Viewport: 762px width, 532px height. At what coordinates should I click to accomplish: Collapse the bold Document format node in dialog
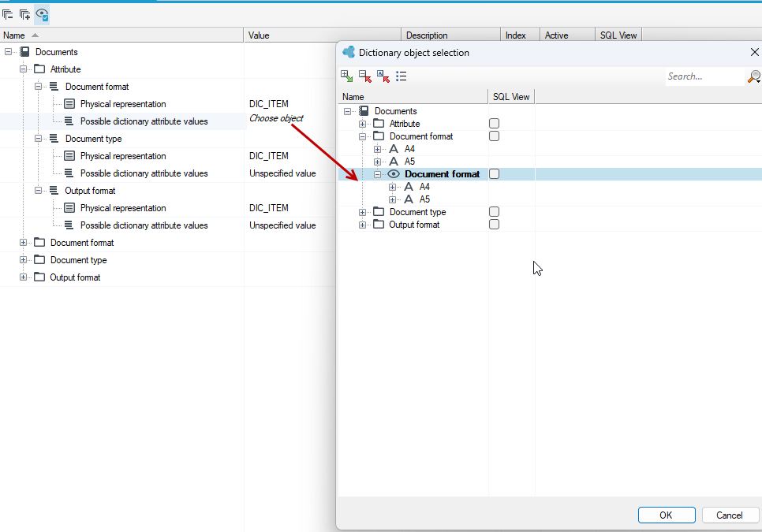(x=378, y=175)
